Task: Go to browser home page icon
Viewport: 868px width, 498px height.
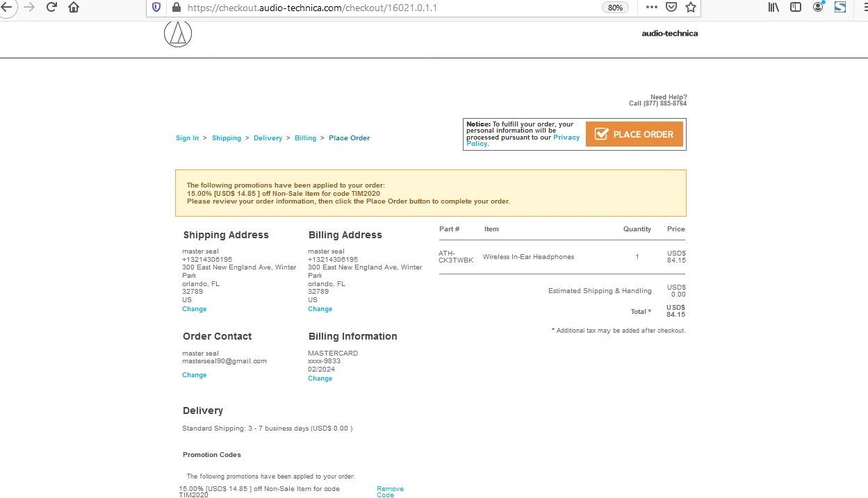Action: [74, 7]
